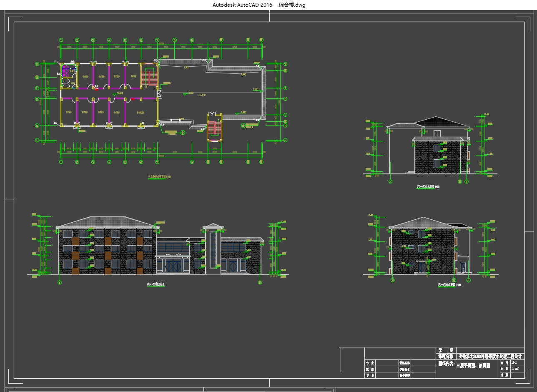Click axis bubble 1 below the front elevation
The height and width of the screenshot is (392, 537).
click(x=60, y=282)
